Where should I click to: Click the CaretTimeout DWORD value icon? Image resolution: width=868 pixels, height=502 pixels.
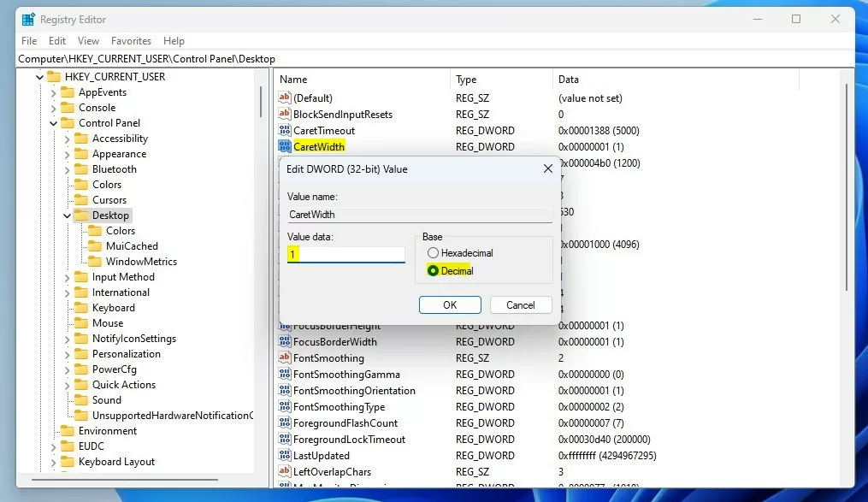coord(285,130)
